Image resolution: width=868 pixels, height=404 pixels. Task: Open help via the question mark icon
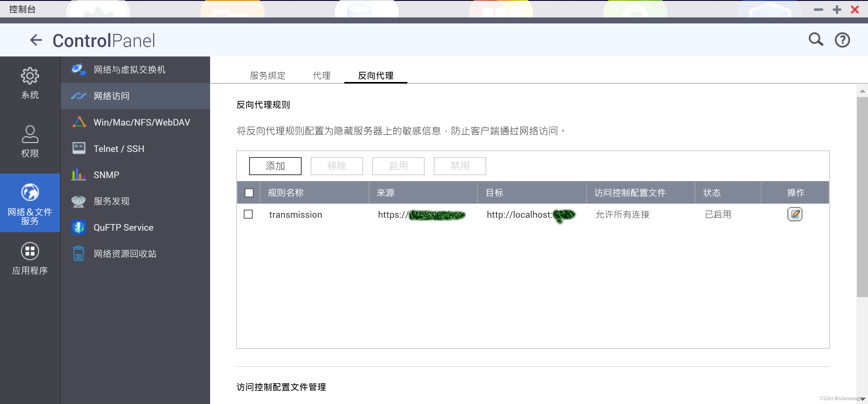point(842,39)
